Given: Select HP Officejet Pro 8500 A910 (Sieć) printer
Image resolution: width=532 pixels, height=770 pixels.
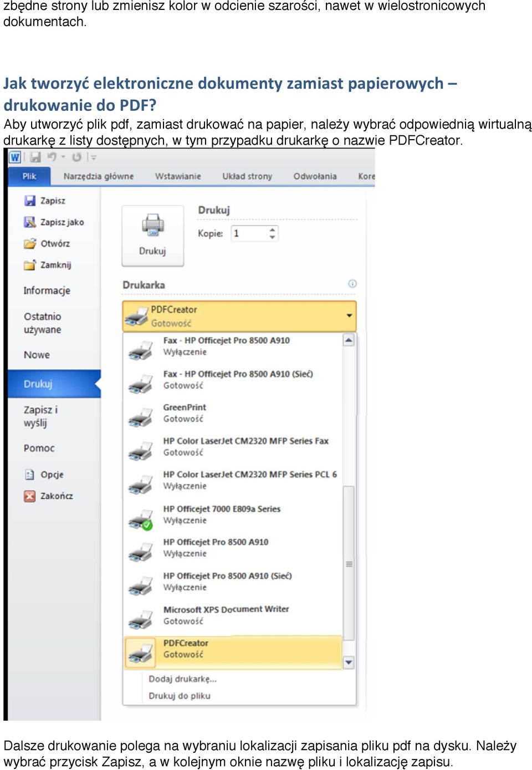Looking at the screenshot, I should click(233, 582).
